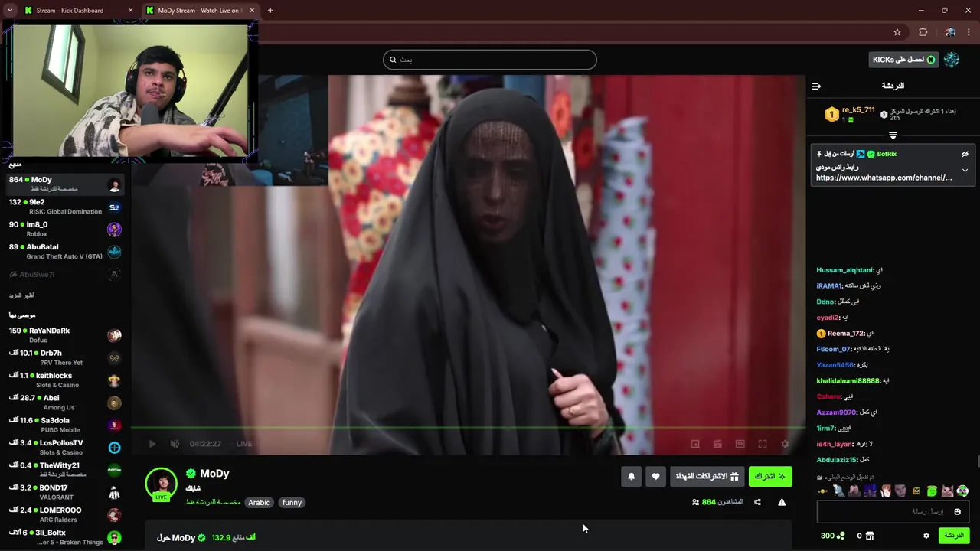
Task: Open user avatar menu top right
Action: (x=952, y=60)
